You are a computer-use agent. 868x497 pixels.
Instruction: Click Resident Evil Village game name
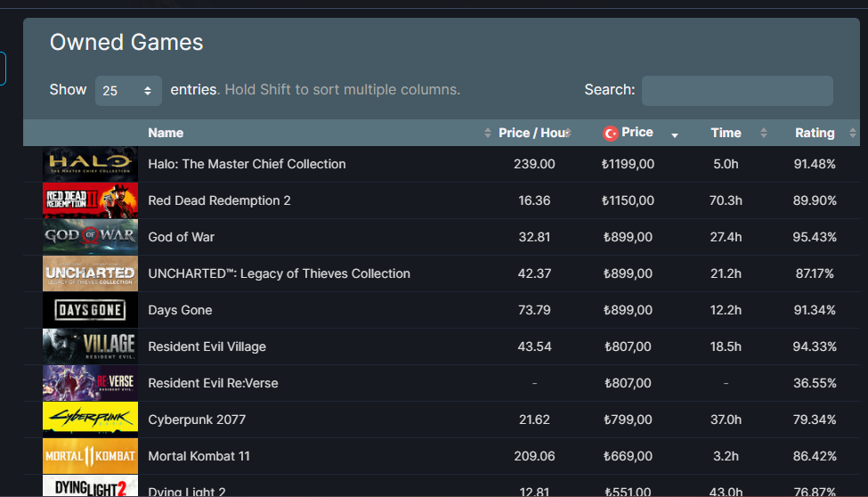207,346
